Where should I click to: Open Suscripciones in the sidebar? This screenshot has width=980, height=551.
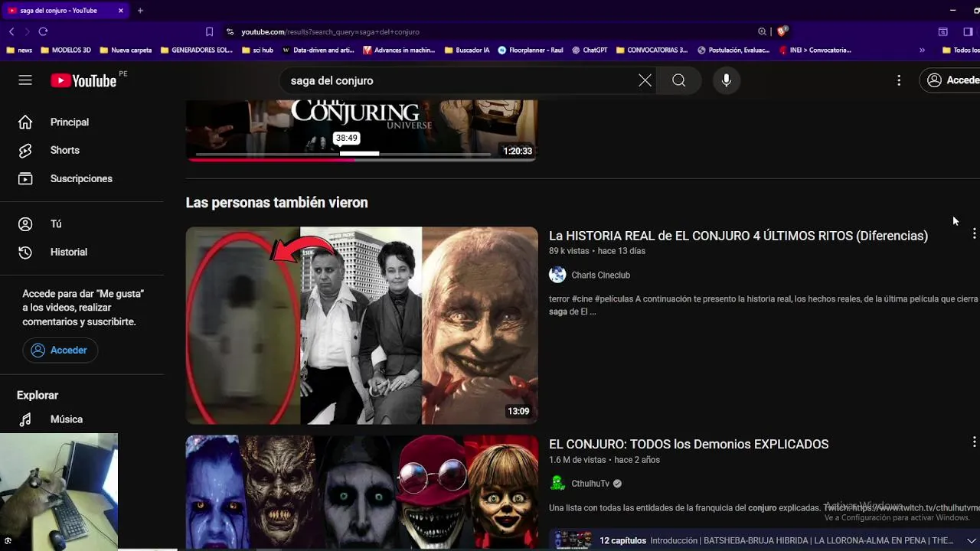82,178
